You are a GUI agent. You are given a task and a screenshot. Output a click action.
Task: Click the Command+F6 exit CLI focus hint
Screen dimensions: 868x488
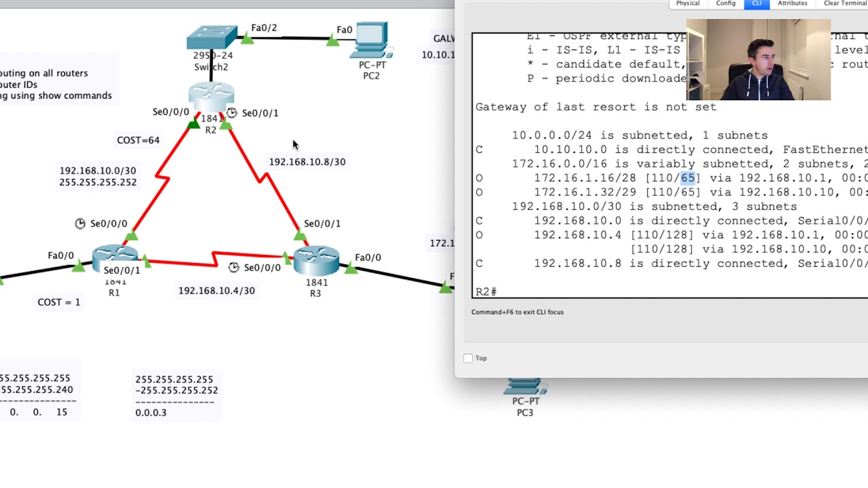pos(517,312)
